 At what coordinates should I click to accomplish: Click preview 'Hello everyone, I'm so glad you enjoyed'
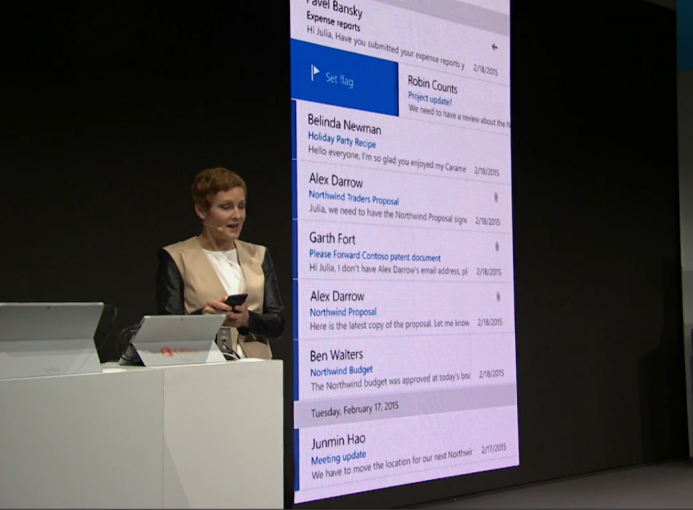[x=387, y=159]
